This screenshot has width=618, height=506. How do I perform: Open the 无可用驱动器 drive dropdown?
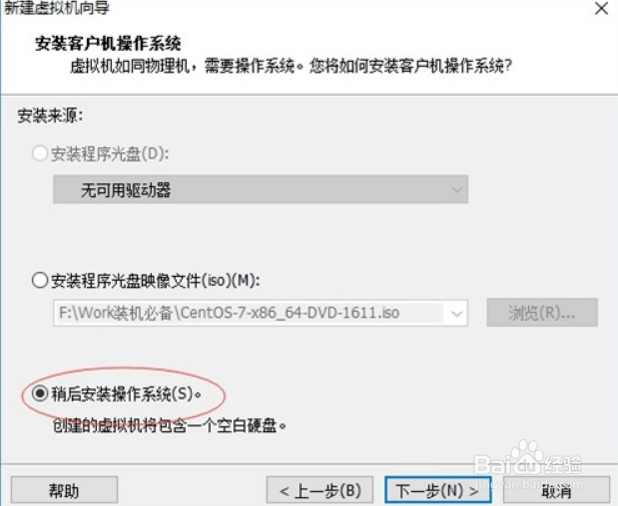(x=261, y=190)
